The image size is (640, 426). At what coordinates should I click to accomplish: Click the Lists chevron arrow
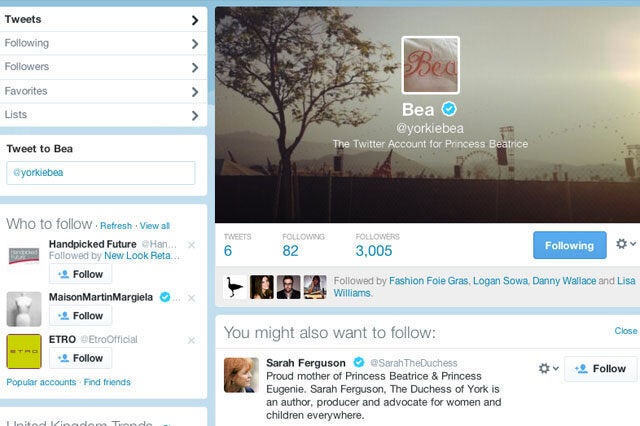coord(195,115)
